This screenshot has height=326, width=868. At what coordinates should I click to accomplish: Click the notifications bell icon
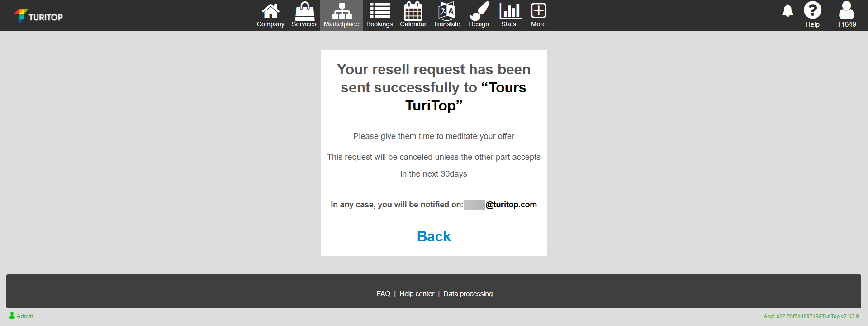click(x=787, y=11)
